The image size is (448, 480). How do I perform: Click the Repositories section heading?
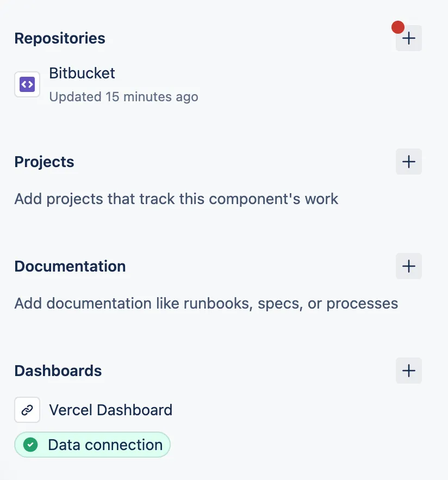tap(60, 38)
